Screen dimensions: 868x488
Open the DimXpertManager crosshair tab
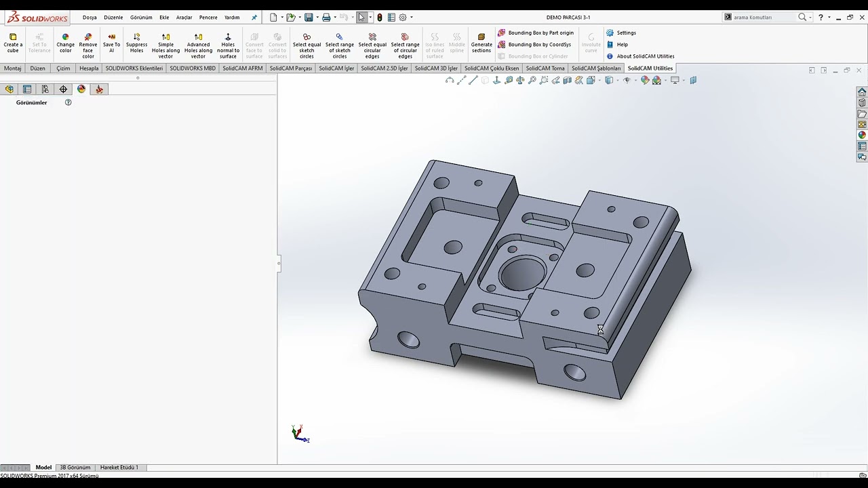(x=63, y=89)
